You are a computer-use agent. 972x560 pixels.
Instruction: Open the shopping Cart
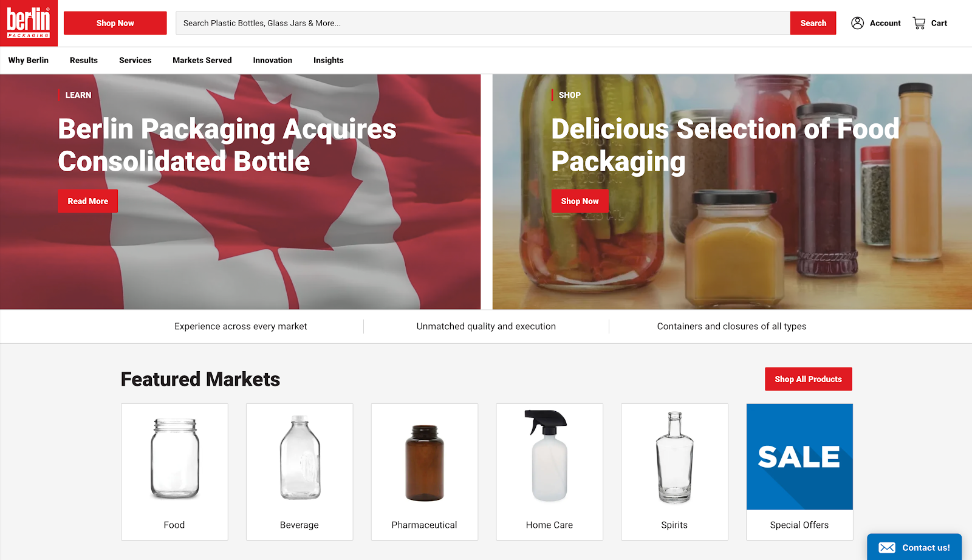(929, 23)
